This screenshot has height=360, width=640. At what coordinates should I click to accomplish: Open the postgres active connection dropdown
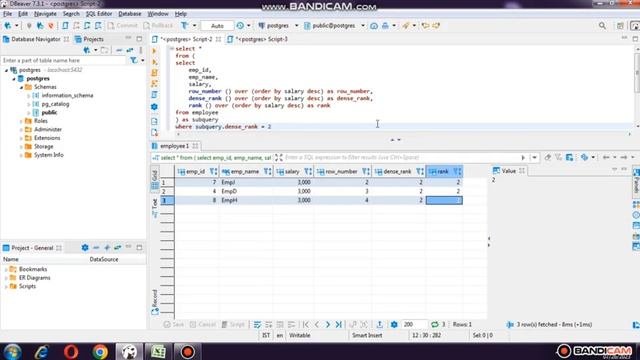pos(278,25)
